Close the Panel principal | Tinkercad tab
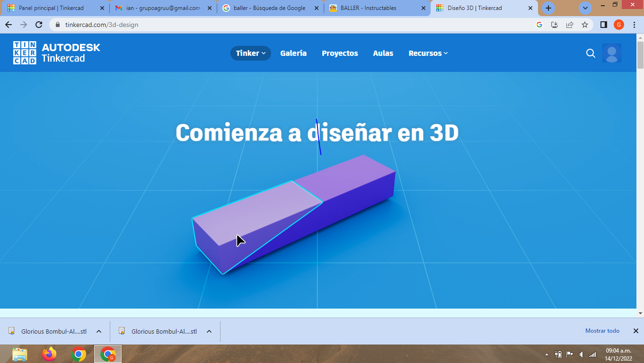This screenshot has width=644, height=363. pyautogui.click(x=102, y=8)
